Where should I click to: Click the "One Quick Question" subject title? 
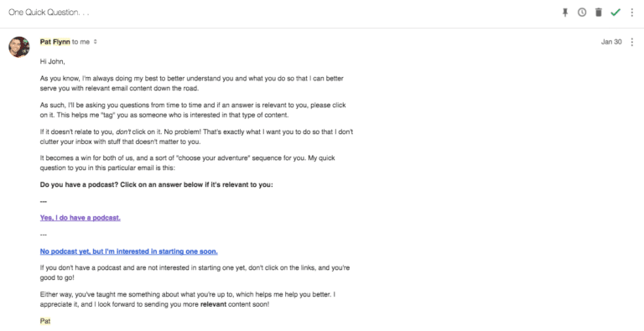[49, 13]
